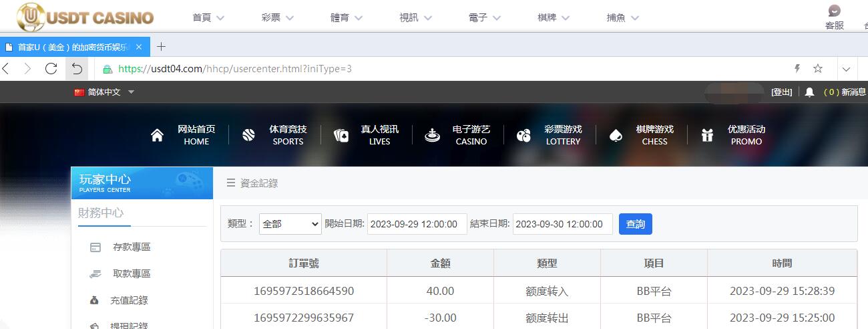Expand the address bar dropdown arrow

click(846, 69)
